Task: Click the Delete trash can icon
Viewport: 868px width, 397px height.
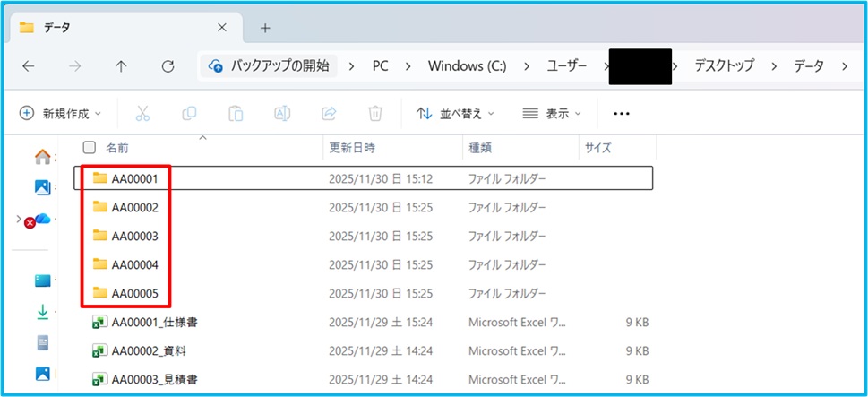Action: point(375,114)
